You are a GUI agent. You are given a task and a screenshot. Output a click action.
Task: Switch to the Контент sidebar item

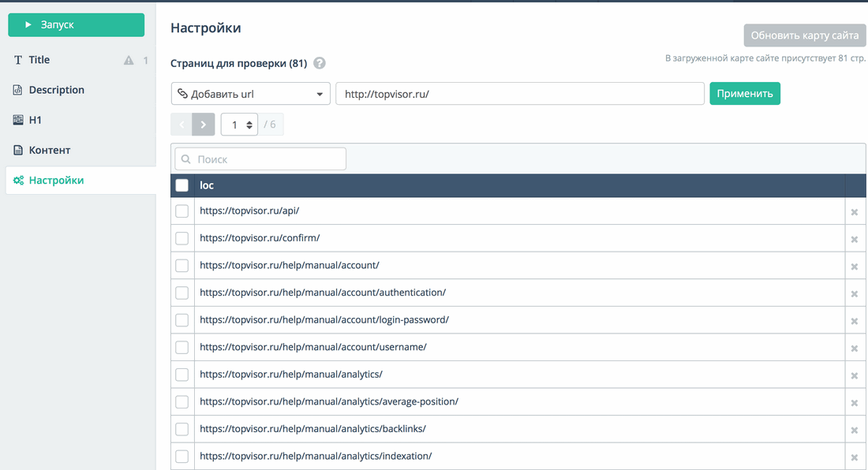49,150
